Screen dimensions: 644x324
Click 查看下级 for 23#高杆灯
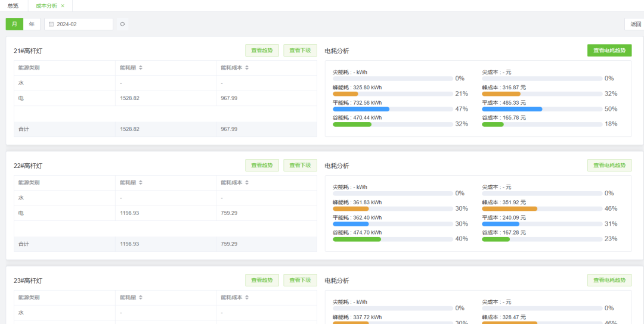[x=300, y=280]
